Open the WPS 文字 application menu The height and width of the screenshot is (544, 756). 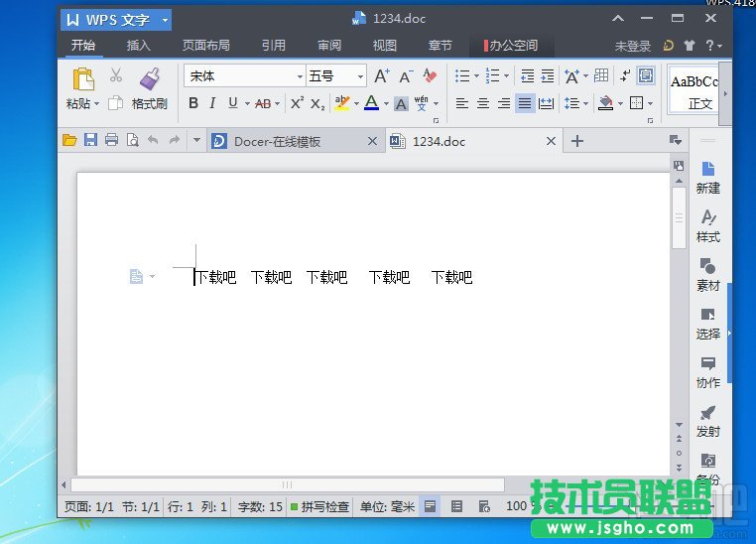coord(116,20)
